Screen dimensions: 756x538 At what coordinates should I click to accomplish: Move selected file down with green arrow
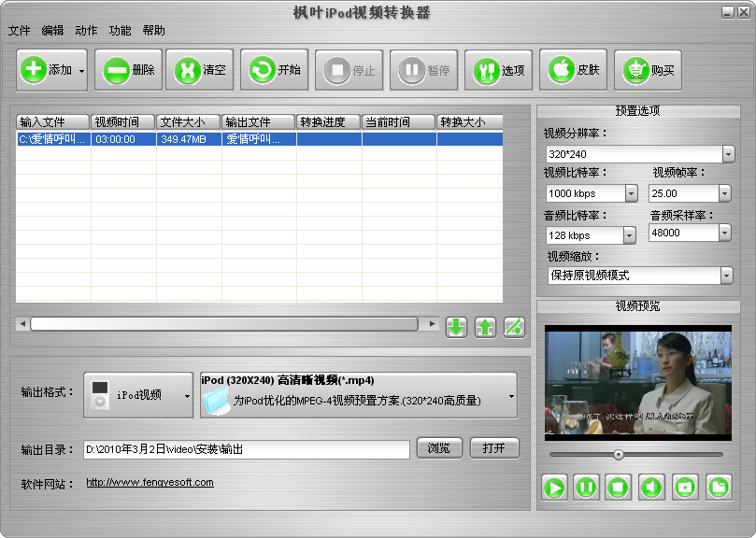456,327
